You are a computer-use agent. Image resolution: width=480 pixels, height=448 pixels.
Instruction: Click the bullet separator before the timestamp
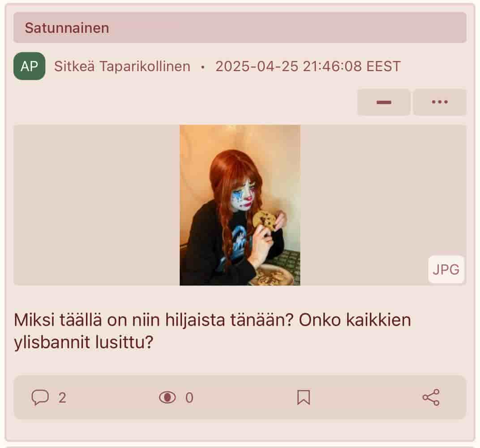pyautogui.click(x=203, y=67)
